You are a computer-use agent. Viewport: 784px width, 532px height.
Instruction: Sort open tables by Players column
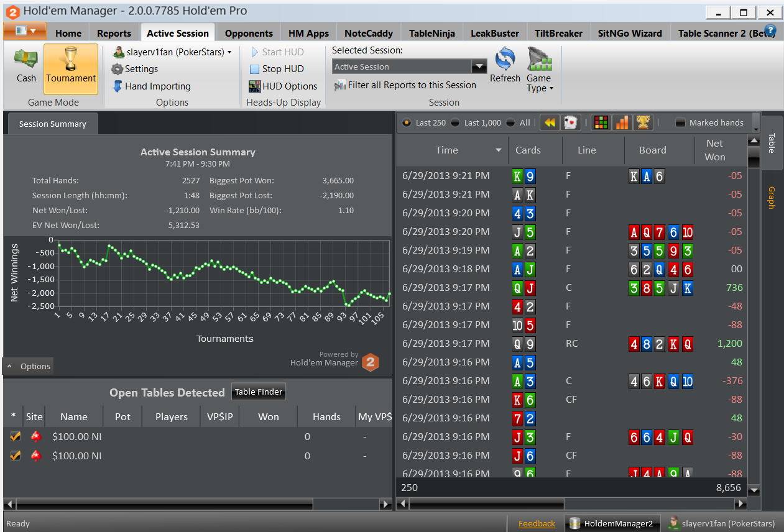click(x=172, y=417)
